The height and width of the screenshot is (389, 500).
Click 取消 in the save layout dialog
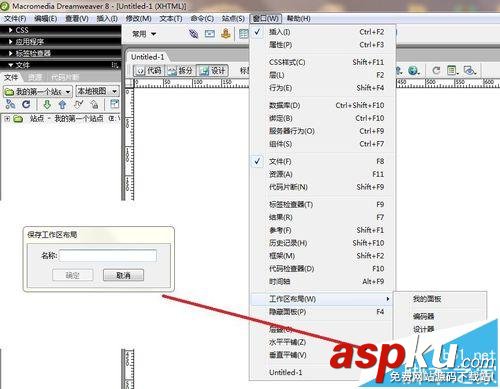tap(123, 275)
